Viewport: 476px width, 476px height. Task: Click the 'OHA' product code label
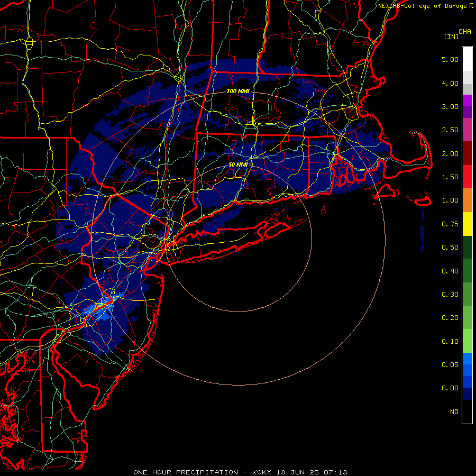(465, 32)
